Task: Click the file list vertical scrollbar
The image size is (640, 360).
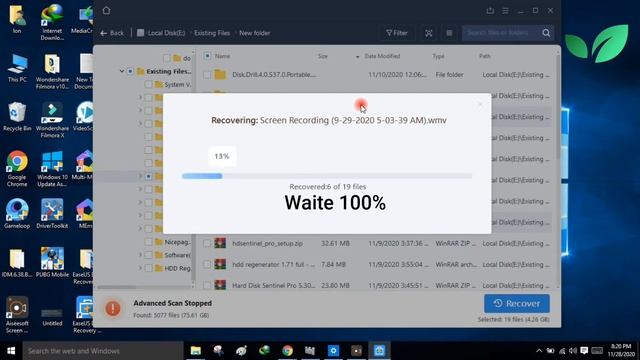Action: (558, 106)
